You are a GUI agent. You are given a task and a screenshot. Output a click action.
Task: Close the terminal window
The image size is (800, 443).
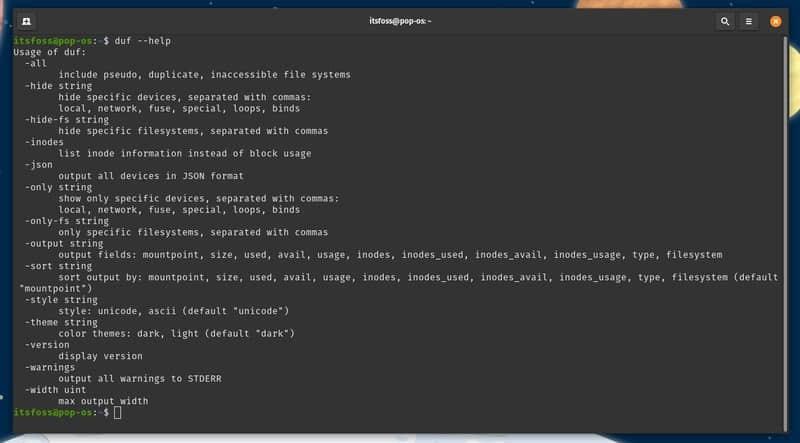pyautogui.click(x=774, y=20)
